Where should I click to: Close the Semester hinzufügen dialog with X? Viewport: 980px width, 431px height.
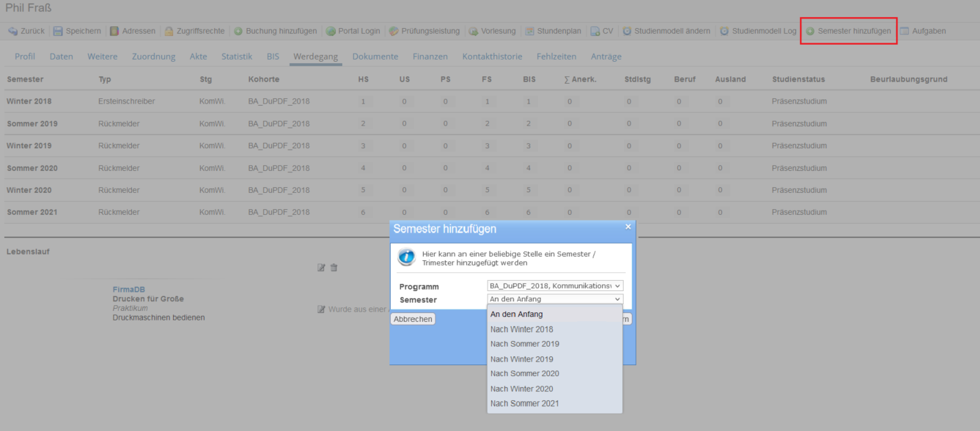tap(628, 226)
